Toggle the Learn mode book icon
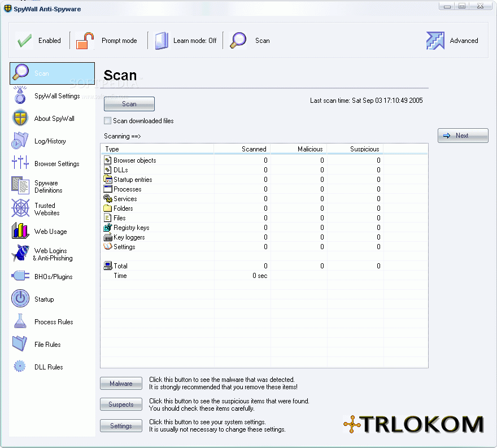 point(162,41)
